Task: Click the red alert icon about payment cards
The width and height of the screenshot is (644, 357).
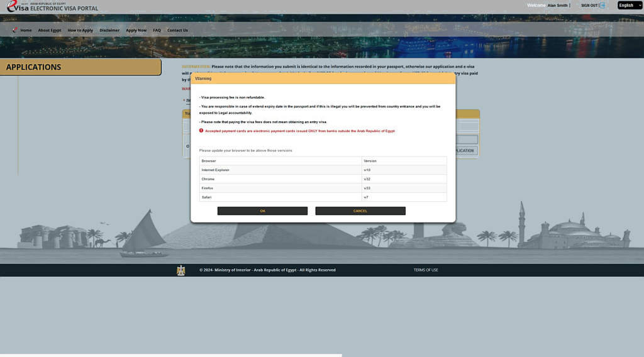Action: pyautogui.click(x=201, y=131)
